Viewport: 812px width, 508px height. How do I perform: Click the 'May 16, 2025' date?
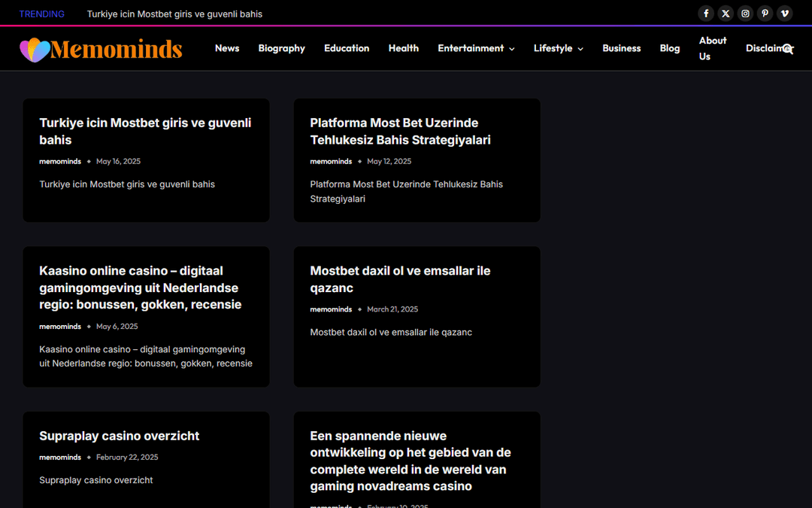[118, 161]
